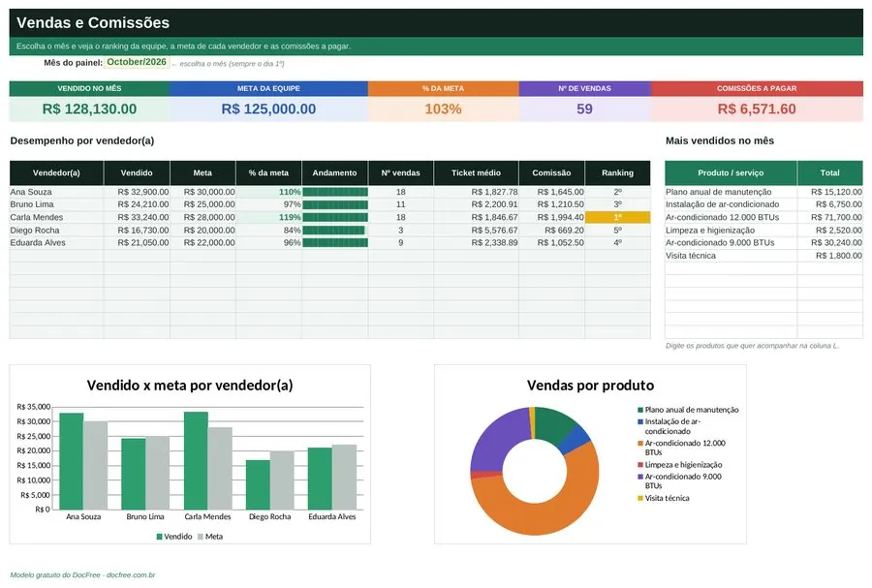This screenshot has width=872, height=588.
Task: Click Carla Mendes' green Vendido bar
Action: pos(196,461)
